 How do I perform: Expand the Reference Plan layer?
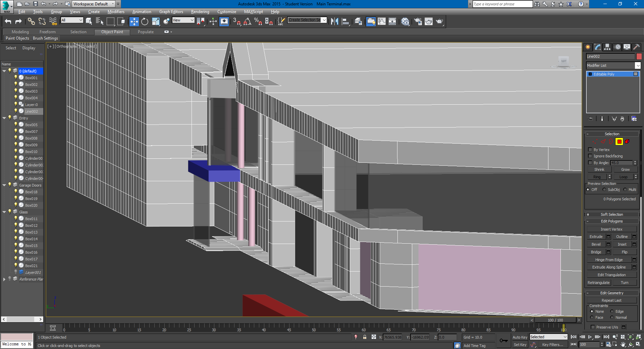[x=4, y=279]
